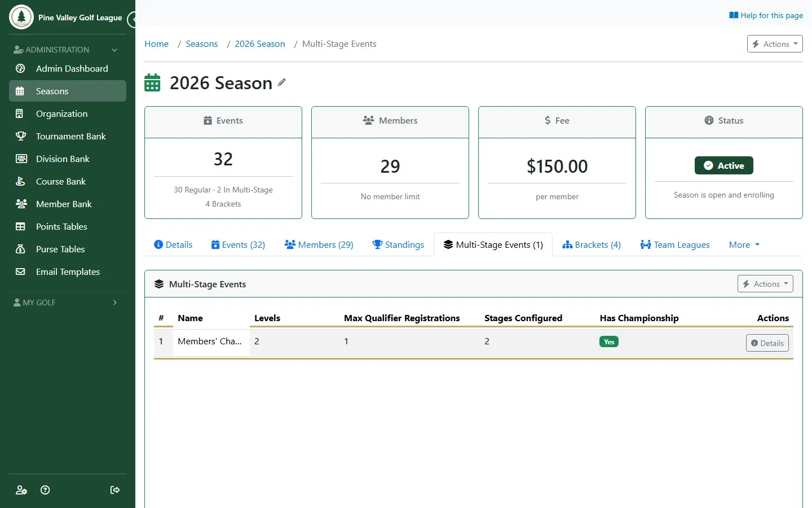The height and width of the screenshot is (508, 812).
Task: Open Help for this page link
Action: tap(766, 15)
